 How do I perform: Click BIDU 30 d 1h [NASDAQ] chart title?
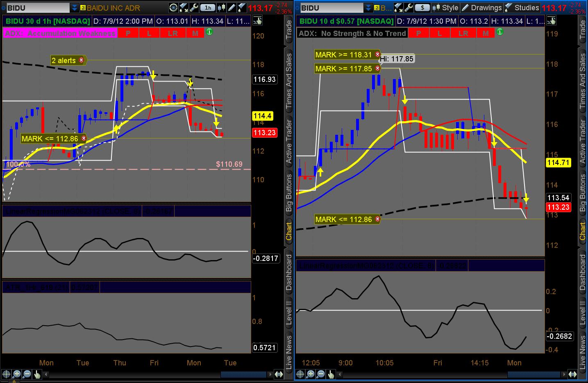pyautogui.click(x=47, y=21)
